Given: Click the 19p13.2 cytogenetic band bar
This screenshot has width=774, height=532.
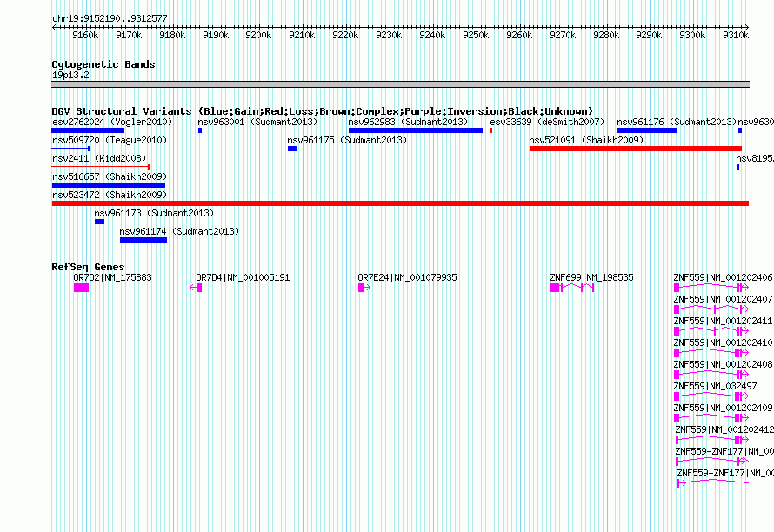Looking at the screenshot, I should (400, 84).
